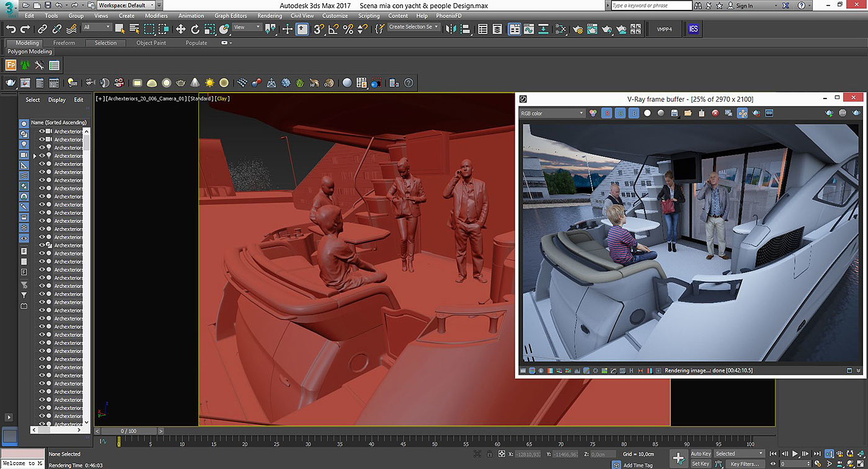Click the time slider showing 0 / 100
The image size is (868, 469).
pos(128,431)
